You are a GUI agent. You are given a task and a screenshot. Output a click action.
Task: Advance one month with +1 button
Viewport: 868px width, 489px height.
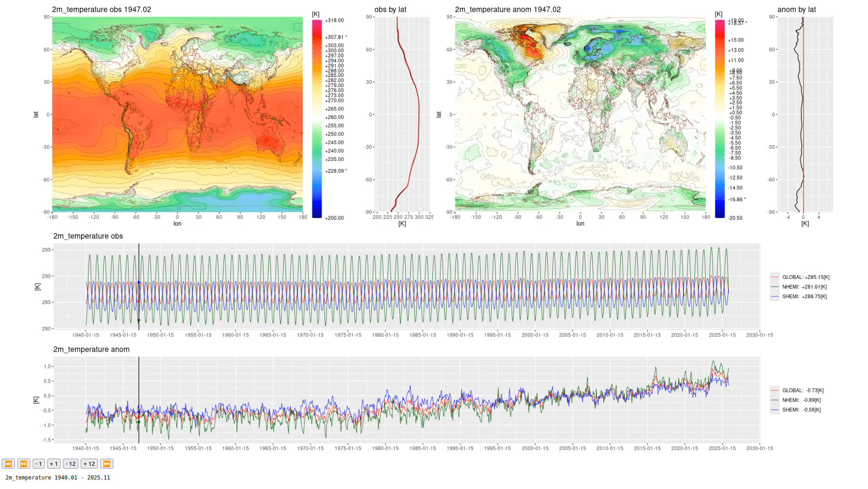coord(54,464)
